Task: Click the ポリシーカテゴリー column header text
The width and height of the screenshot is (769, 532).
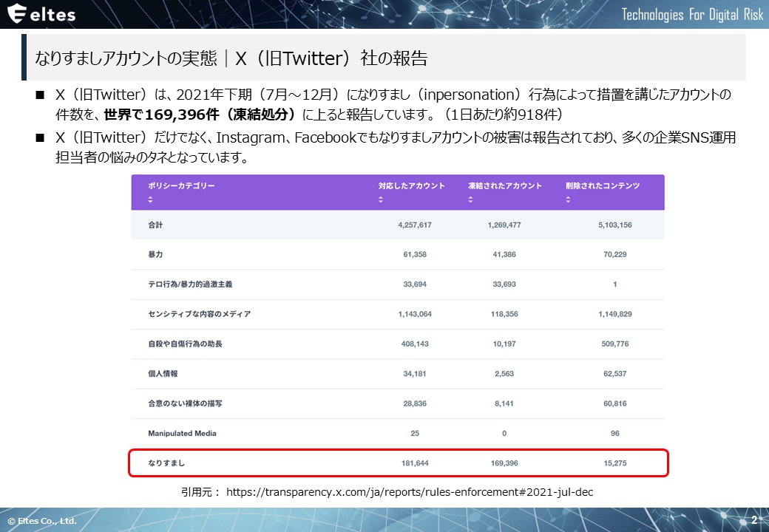Action: [181, 185]
